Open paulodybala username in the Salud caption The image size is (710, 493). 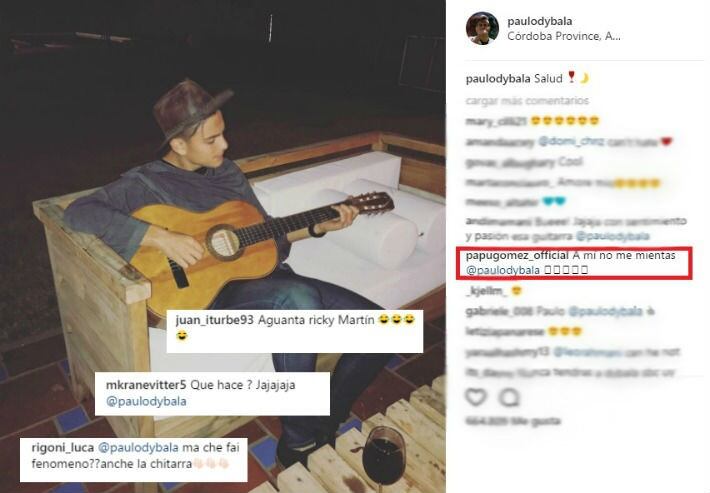[x=498, y=79]
